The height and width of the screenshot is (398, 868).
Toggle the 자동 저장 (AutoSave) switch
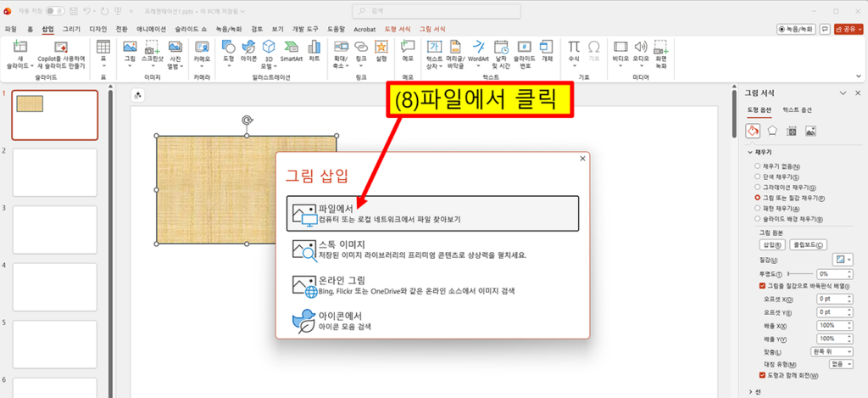tap(55, 10)
